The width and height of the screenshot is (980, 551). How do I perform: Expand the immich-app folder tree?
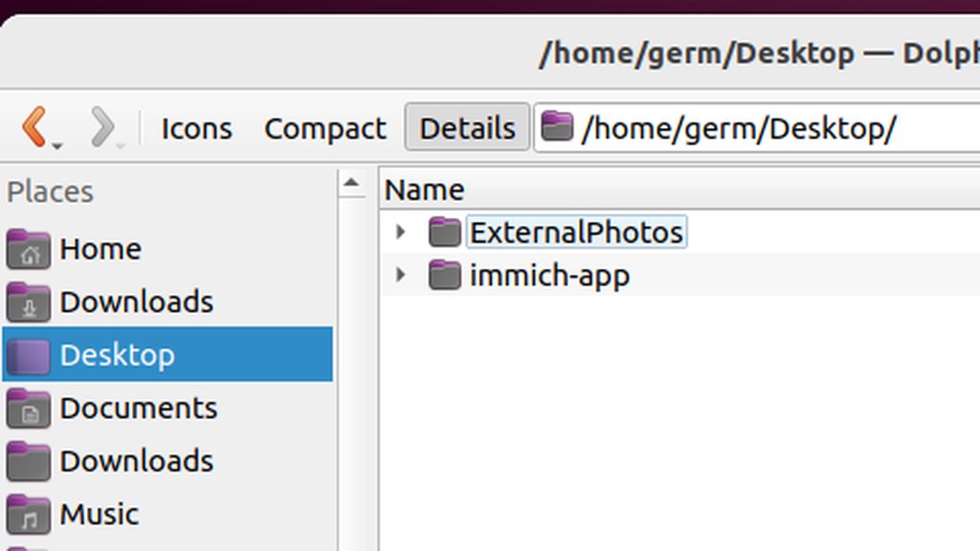(401, 276)
